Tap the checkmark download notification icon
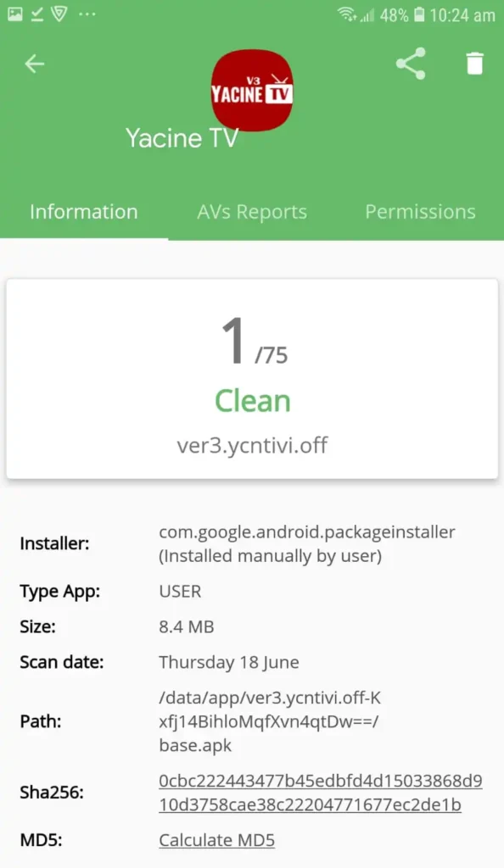504x868 pixels. coord(37,14)
